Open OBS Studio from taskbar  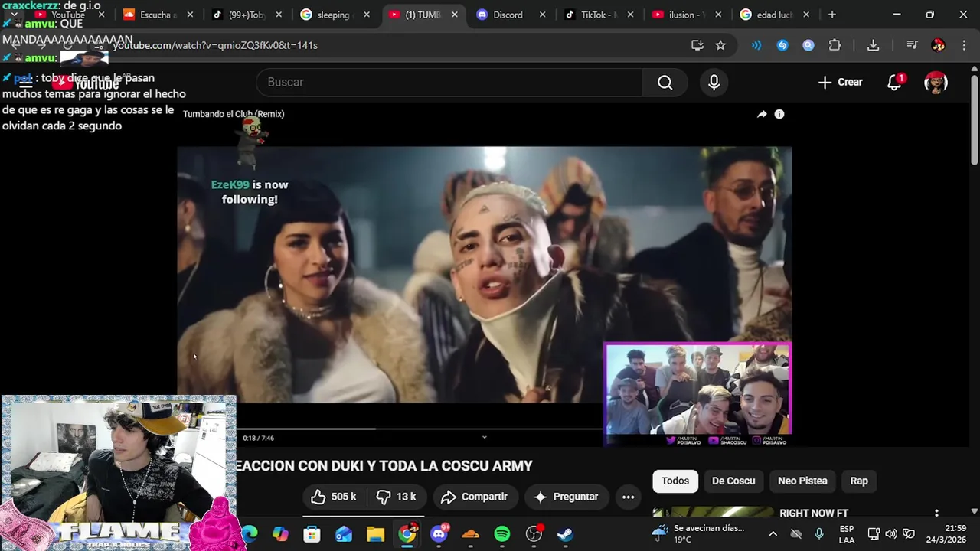coord(534,533)
